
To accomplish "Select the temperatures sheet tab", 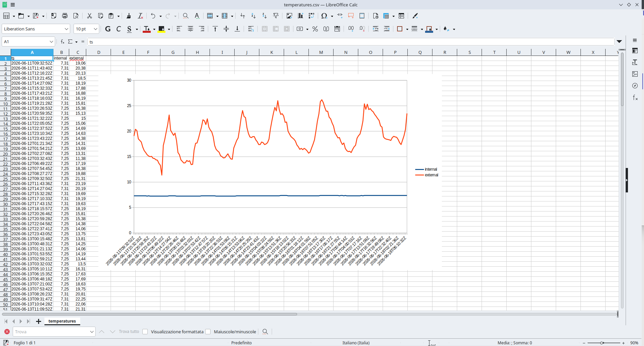I will click(x=62, y=321).
